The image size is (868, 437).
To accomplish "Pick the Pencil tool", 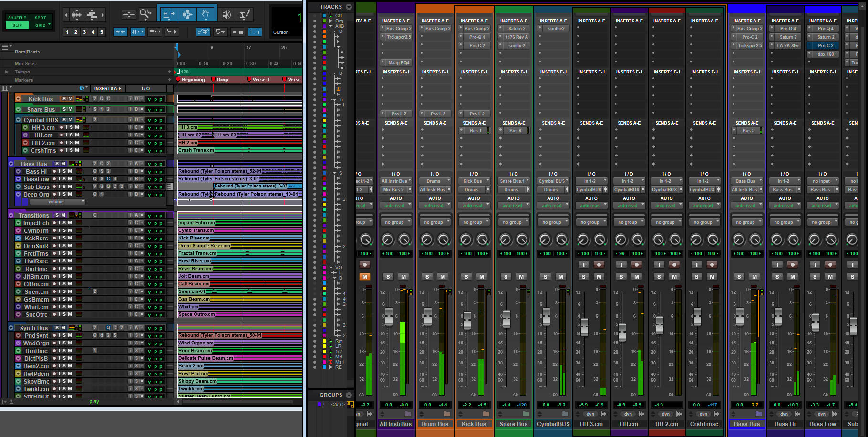I will click(x=245, y=15).
